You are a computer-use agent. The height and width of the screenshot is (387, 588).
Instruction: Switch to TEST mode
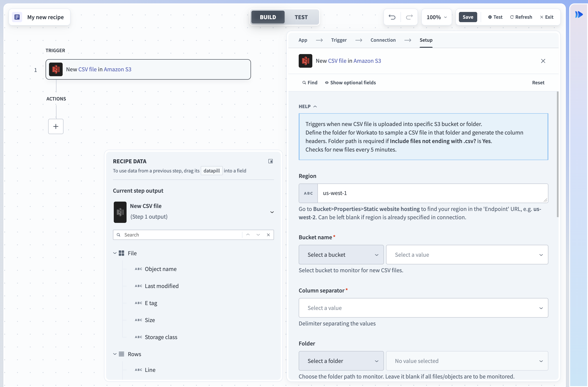(301, 17)
